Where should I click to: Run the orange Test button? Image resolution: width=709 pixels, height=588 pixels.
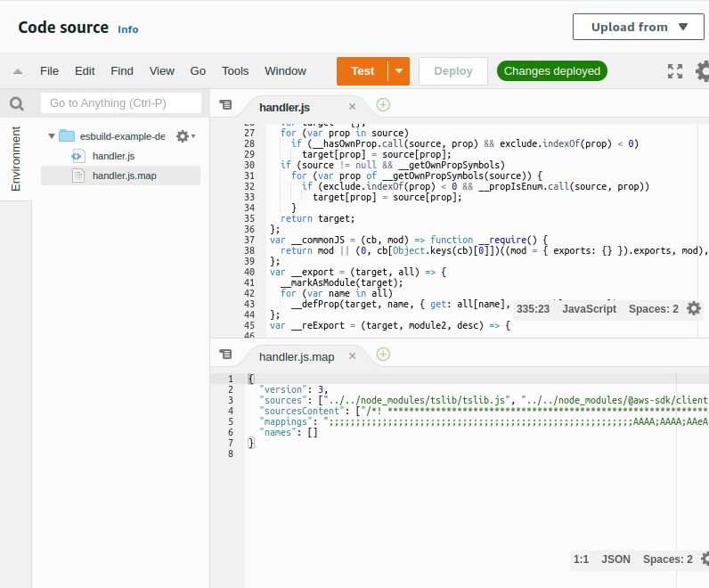coord(363,71)
